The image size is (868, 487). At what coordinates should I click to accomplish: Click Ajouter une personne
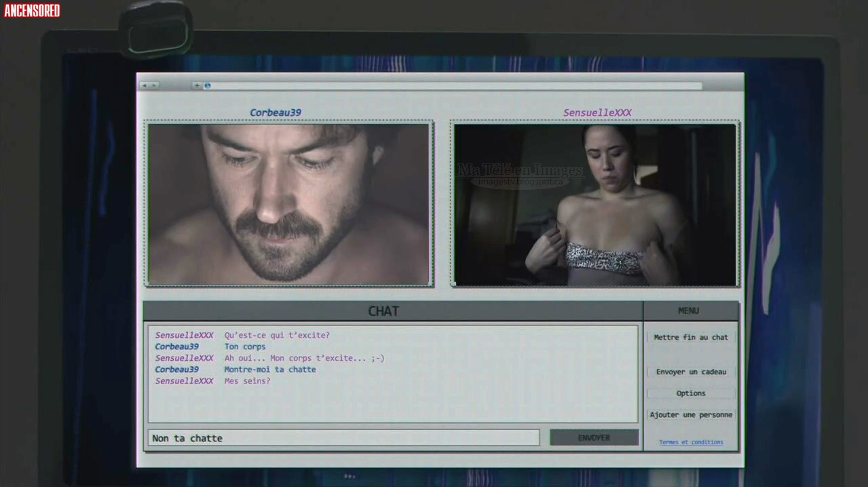(691, 415)
